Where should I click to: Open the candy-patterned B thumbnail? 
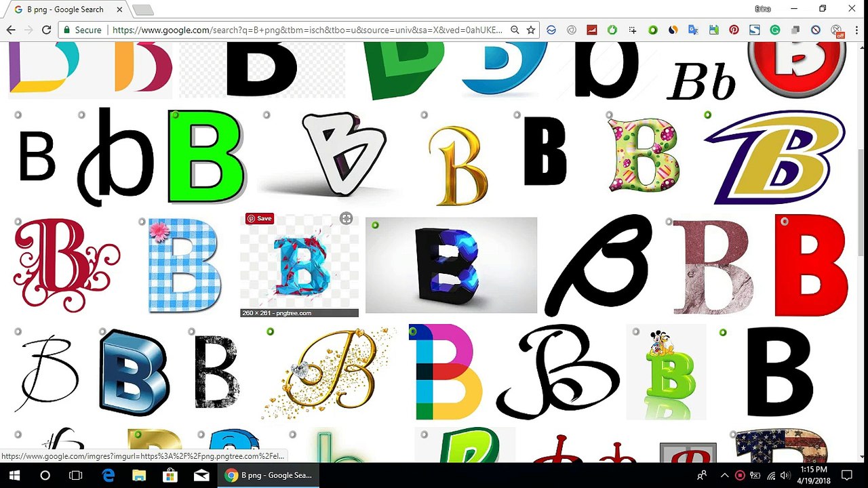[644, 155]
